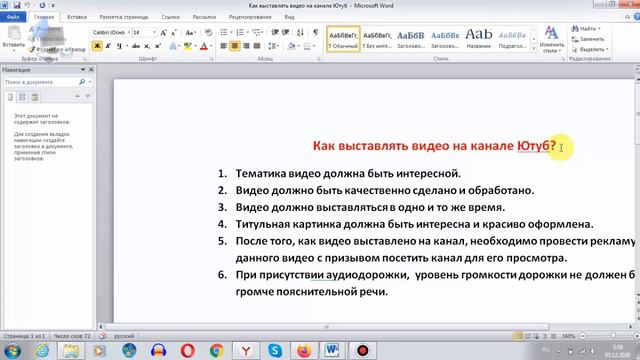Screen dimensions: 640x360
Task: Open Firefox from the taskbar
Action: [x=304, y=351]
